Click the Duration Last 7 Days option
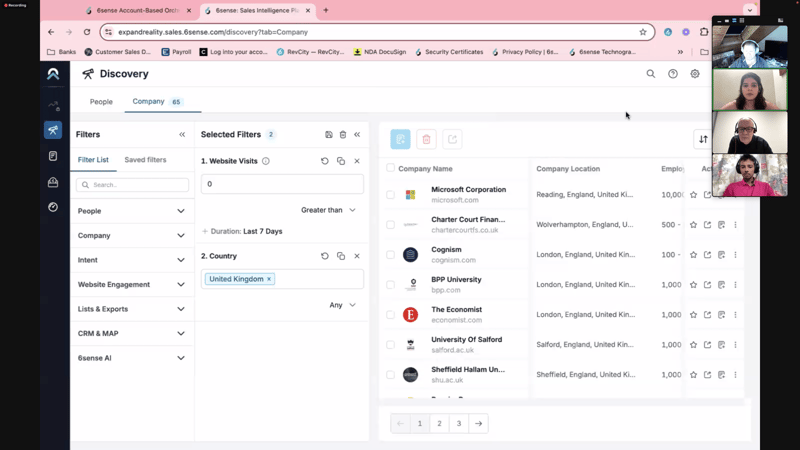The width and height of the screenshot is (800, 450). tap(242, 231)
